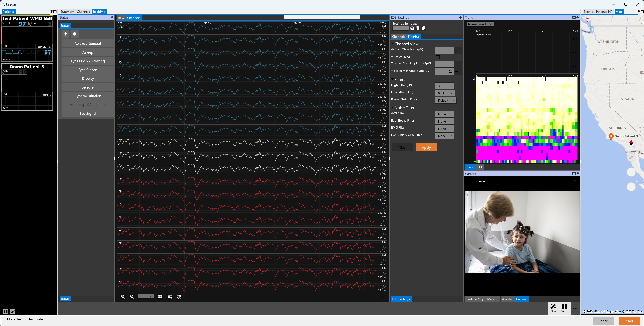
Task: Copy the settings template with duplicate icon
Action: click(x=424, y=28)
